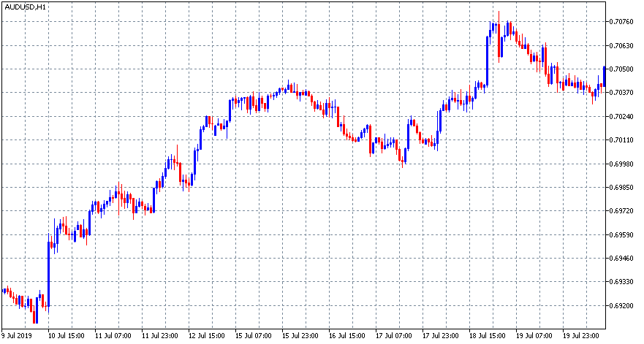Click the 12 Jul 15:00 time label
The height and width of the screenshot is (344, 644).
207,336
